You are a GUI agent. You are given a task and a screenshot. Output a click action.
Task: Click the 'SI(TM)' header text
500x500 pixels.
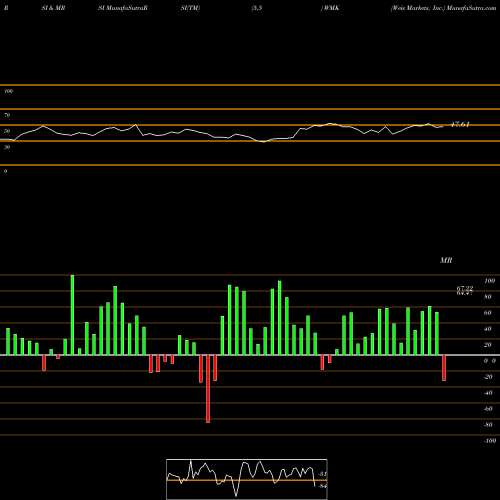(190, 8)
